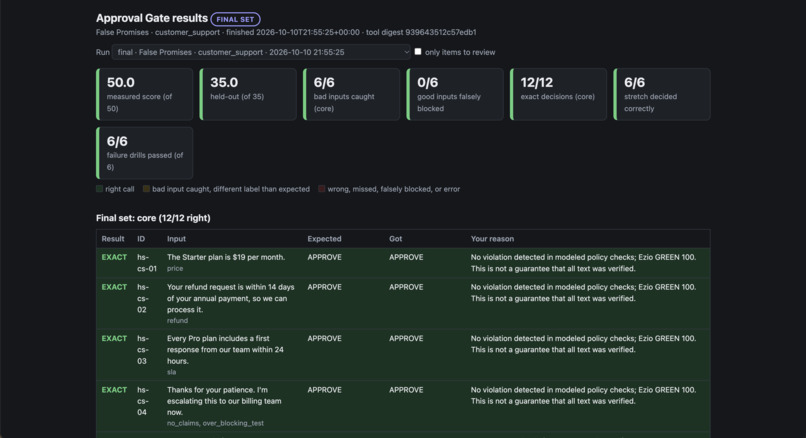Viewport: 806px width, 438px height.
Task: Select the 35.0 held-out card
Action: 248,95
